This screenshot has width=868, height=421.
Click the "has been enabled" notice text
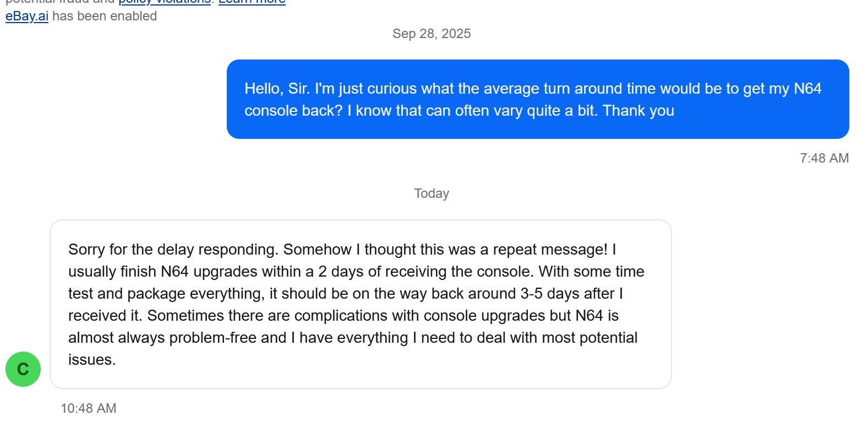pos(105,17)
